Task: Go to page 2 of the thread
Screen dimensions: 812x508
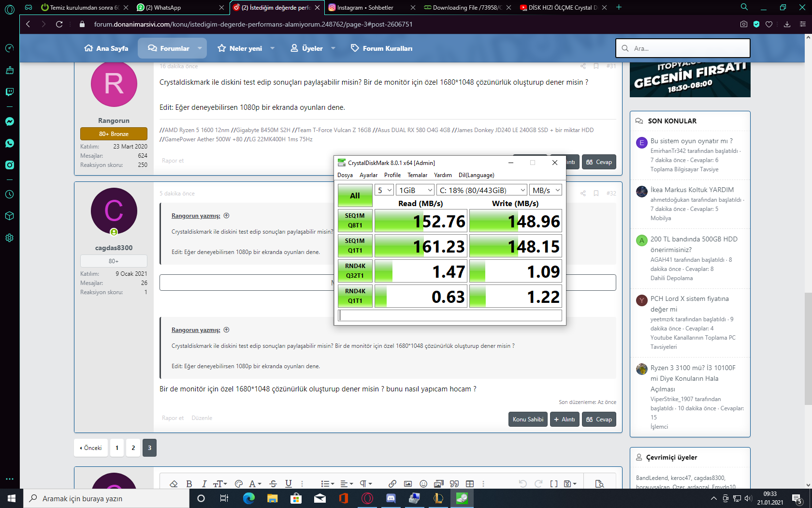Action: (x=133, y=448)
